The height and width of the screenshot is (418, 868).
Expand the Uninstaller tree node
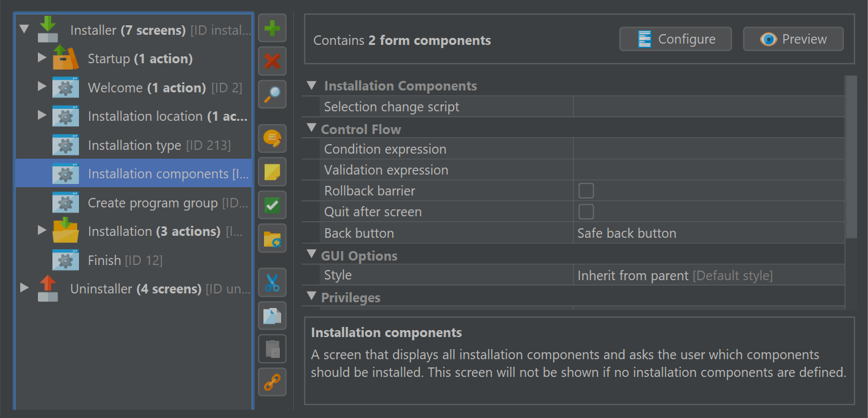(x=24, y=288)
